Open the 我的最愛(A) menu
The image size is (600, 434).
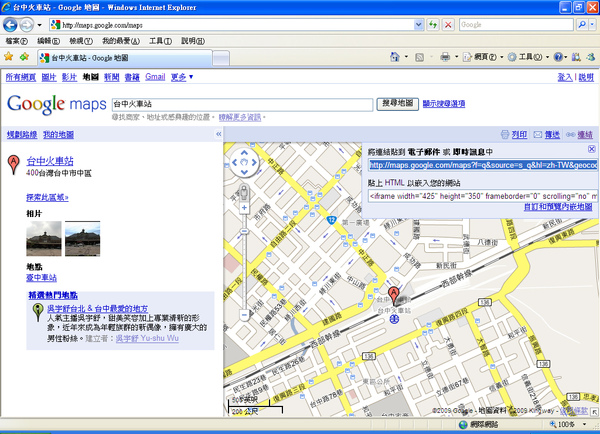(x=121, y=41)
